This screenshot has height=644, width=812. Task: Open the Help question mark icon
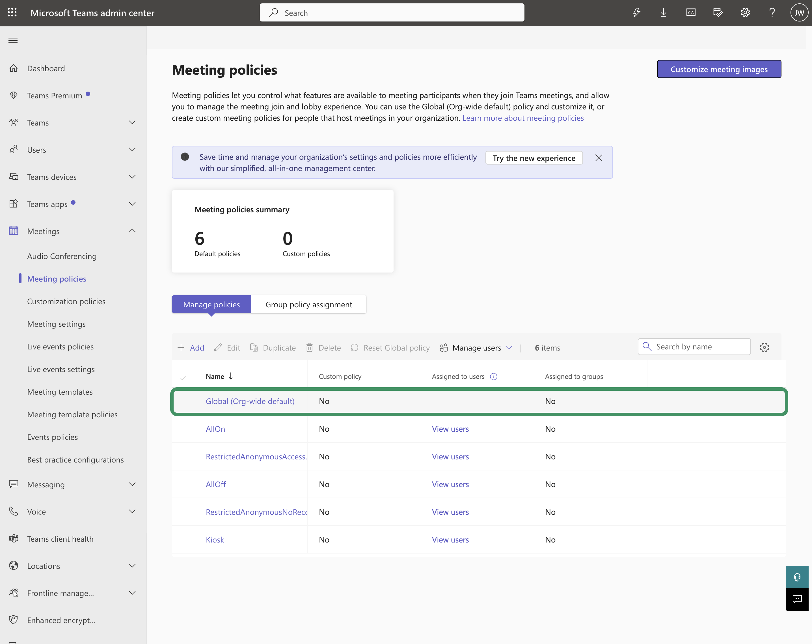coord(772,13)
